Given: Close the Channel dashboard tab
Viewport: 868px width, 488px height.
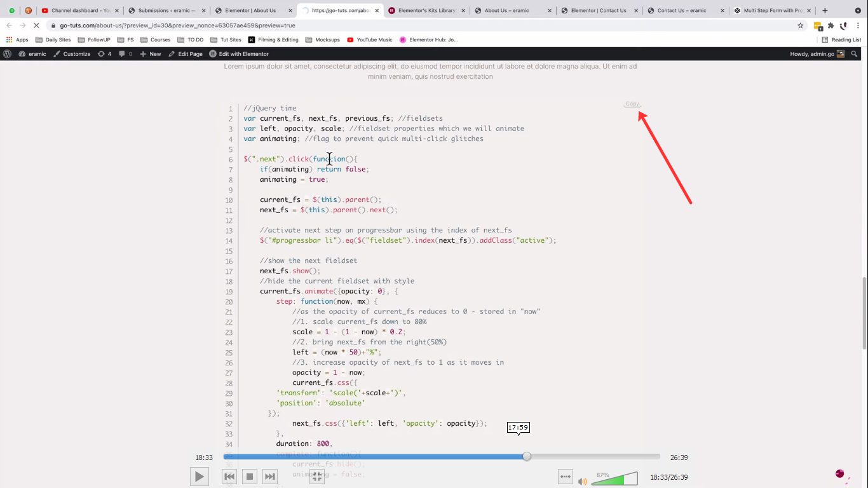Looking at the screenshot, I should point(117,10).
